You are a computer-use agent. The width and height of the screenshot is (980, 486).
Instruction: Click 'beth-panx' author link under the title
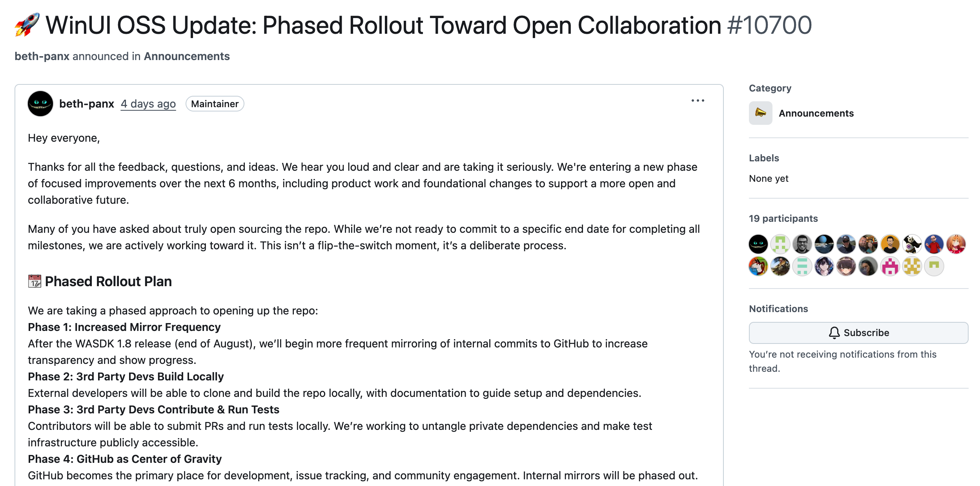[42, 56]
